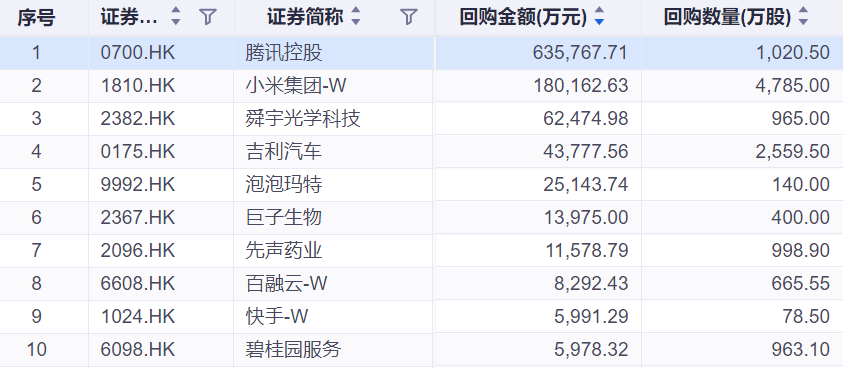Select 舜宇光学科技 name cell
The width and height of the screenshot is (843, 368).
click(303, 118)
